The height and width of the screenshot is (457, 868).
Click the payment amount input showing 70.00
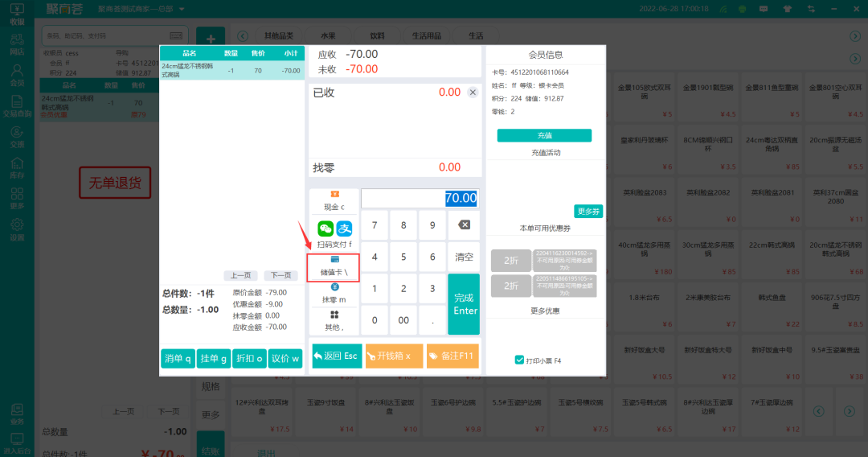[x=420, y=198]
